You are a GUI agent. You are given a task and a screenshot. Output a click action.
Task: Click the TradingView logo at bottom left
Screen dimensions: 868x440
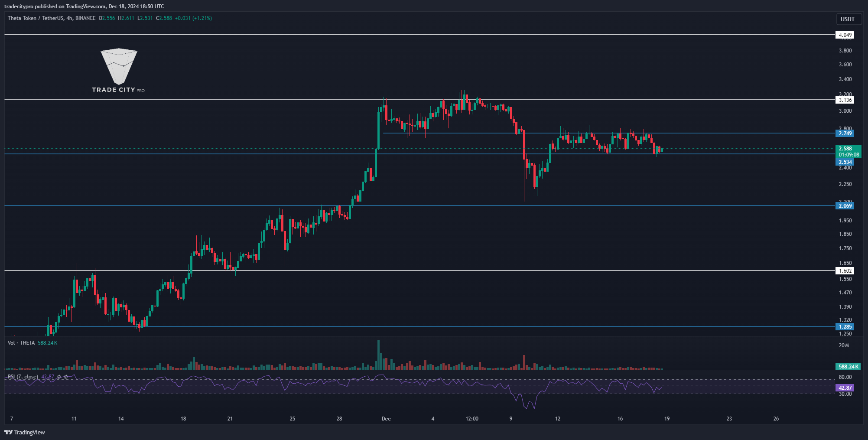pos(25,432)
